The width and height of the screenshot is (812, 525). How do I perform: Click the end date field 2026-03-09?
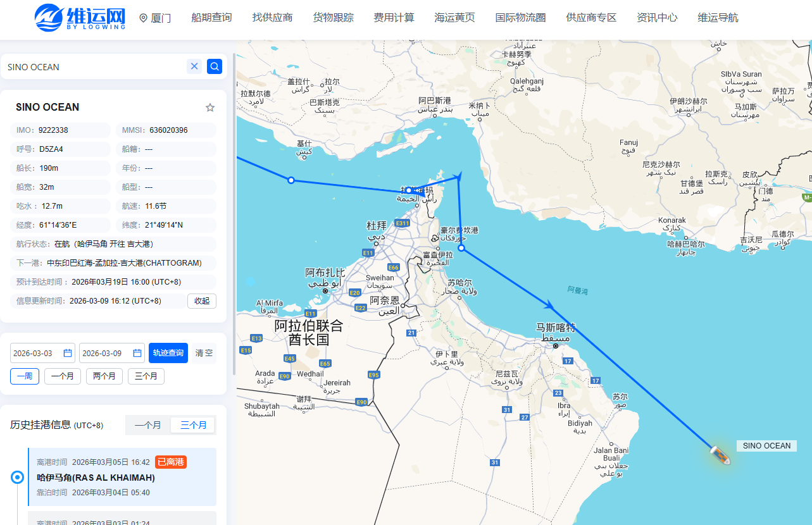(112, 353)
